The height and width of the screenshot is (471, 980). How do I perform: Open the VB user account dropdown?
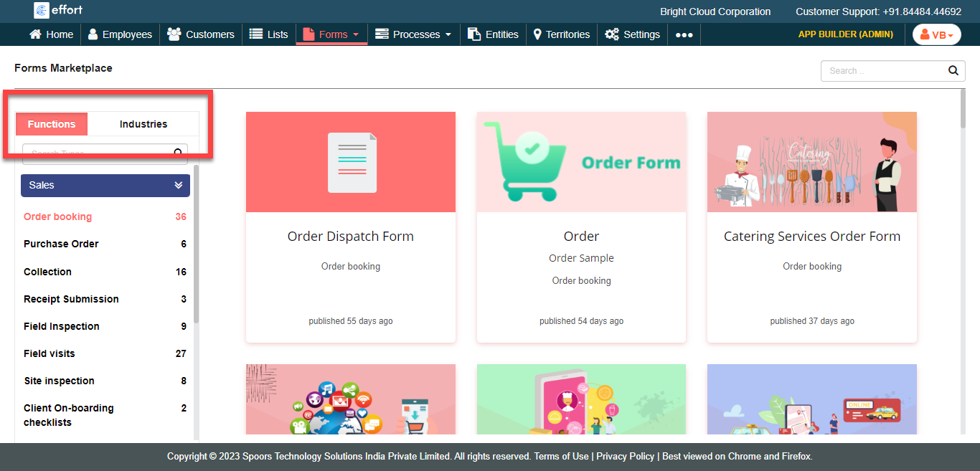(x=936, y=34)
